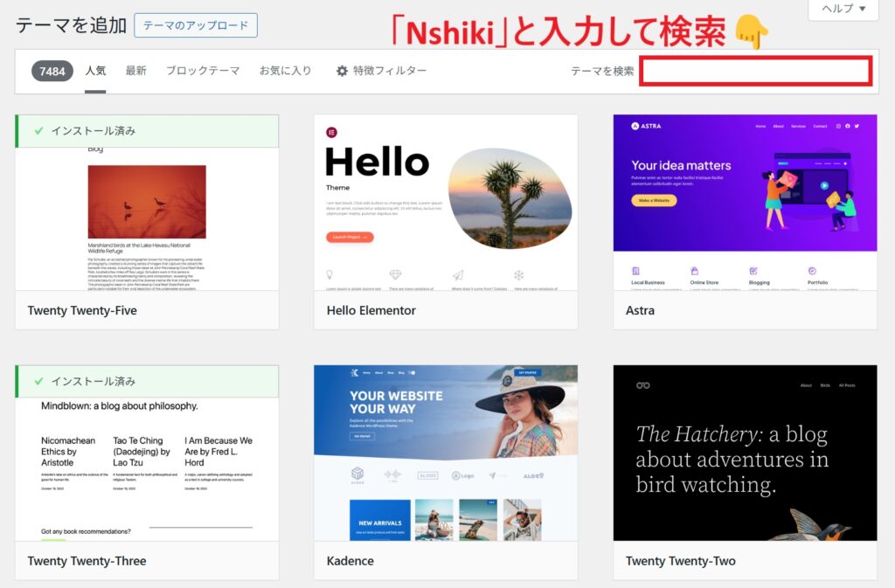This screenshot has width=895, height=588.
Task: Click the Twenty Twenty-Two theme name
Action: 680,561
